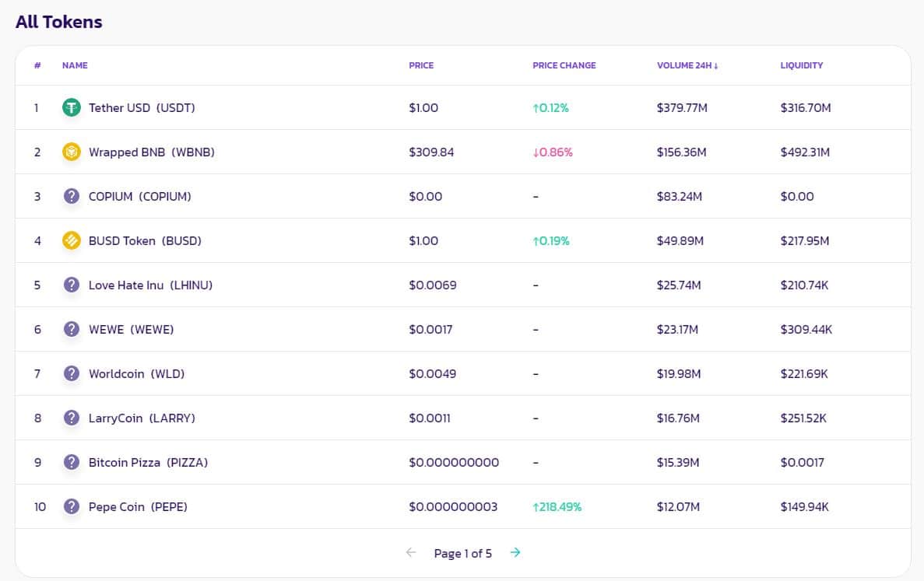Click the $309.84 price value
This screenshot has width=924, height=581.
pyautogui.click(x=431, y=152)
